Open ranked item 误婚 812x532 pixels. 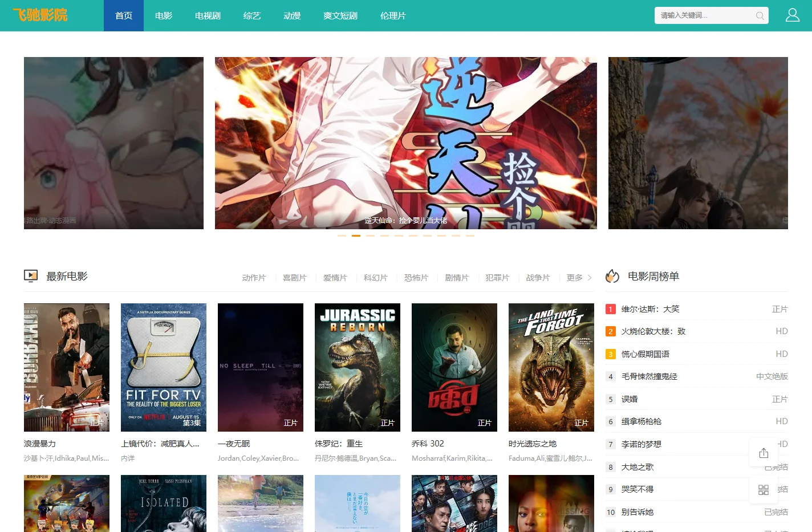630,399
